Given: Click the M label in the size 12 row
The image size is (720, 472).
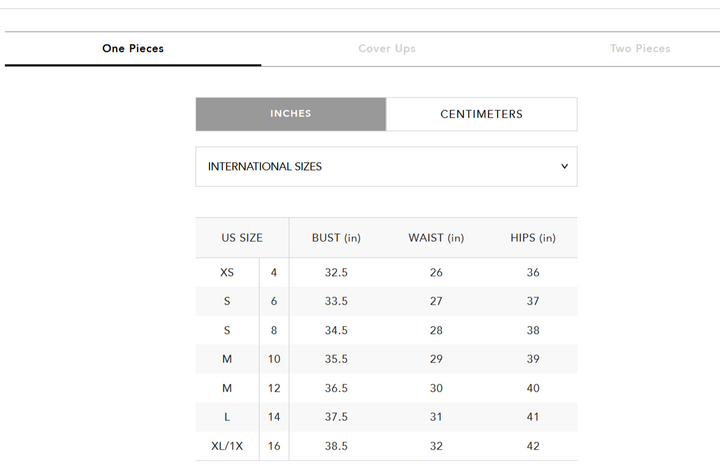Looking at the screenshot, I should pos(227,388).
